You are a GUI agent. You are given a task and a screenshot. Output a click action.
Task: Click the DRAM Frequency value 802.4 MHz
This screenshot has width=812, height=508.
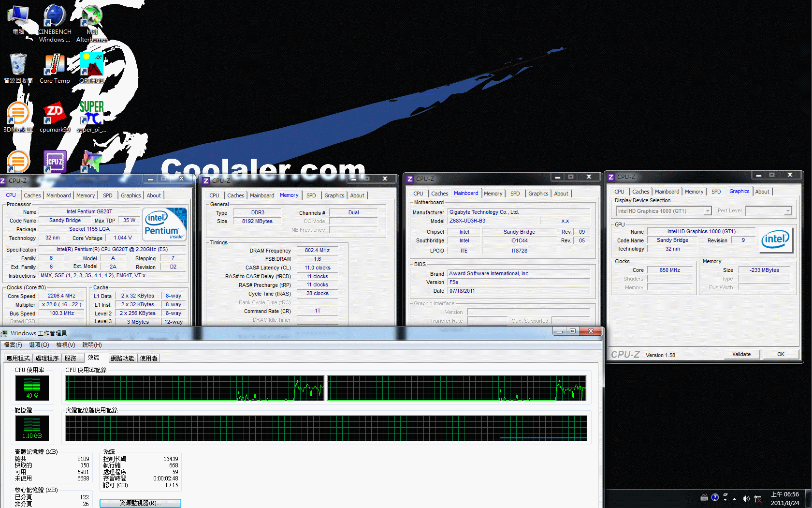tap(317, 250)
